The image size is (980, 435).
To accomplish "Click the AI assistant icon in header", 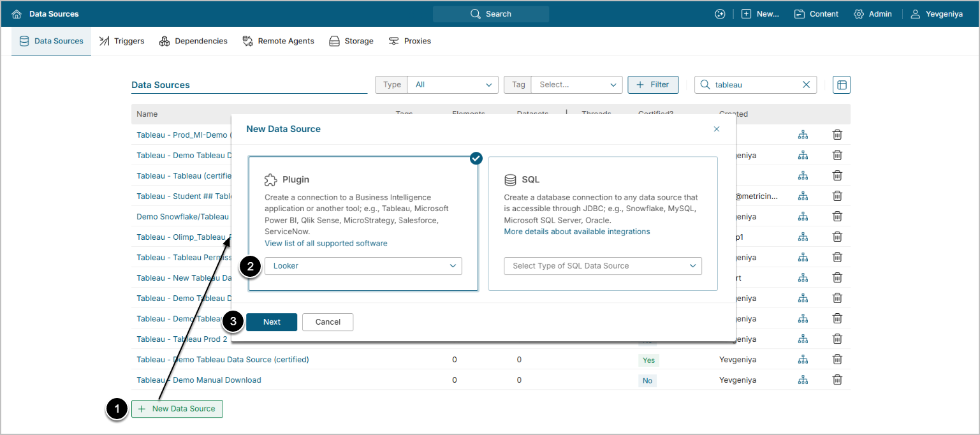I will coord(720,14).
